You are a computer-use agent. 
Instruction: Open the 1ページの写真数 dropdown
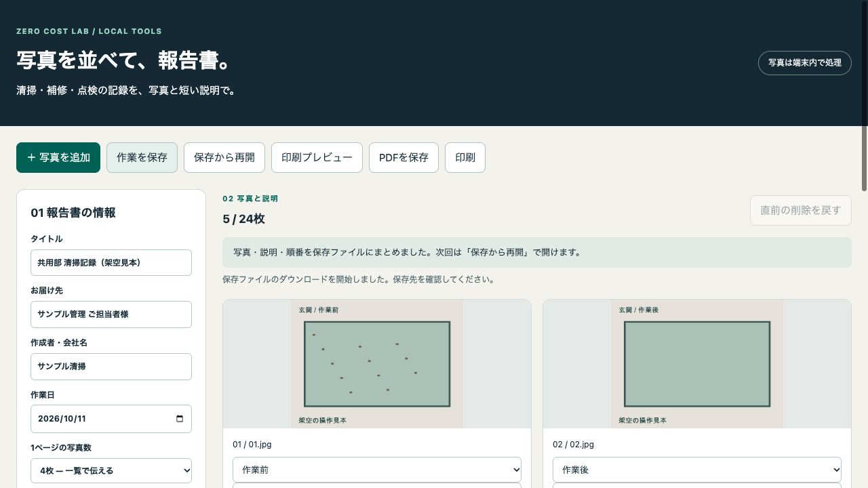(111, 470)
